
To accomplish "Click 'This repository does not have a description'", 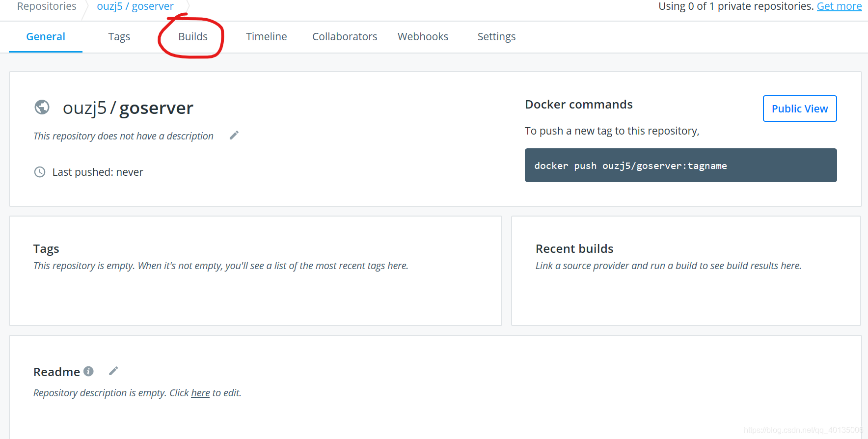I will (123, 136).
